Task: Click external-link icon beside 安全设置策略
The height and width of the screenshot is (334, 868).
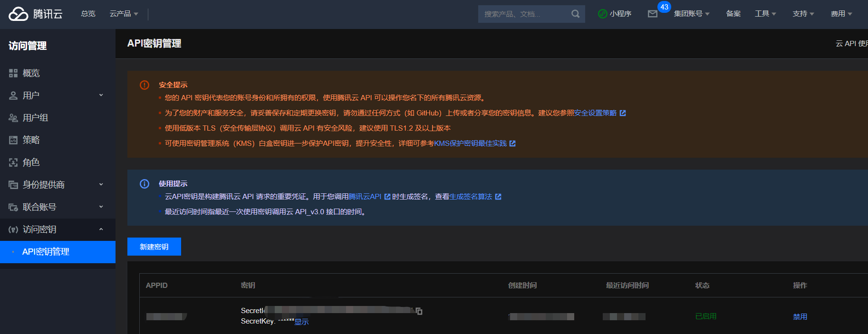Action: tap(623, 113)
